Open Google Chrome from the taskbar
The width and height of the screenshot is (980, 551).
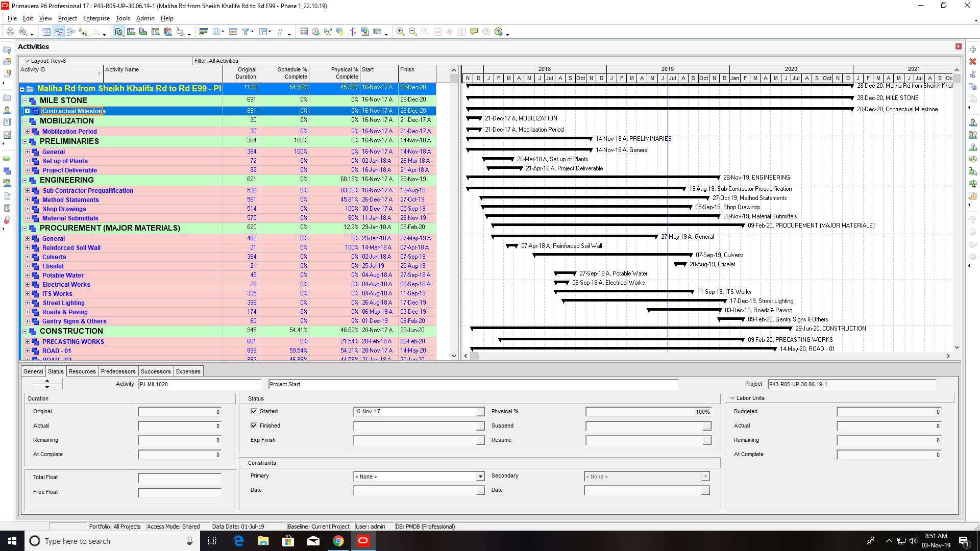click(338, 541)
